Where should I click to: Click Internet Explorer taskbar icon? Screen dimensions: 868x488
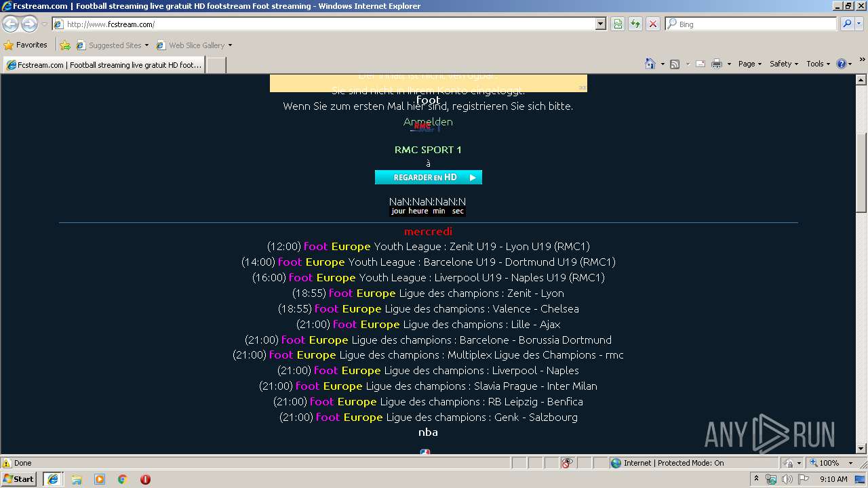tap(52, 479)
